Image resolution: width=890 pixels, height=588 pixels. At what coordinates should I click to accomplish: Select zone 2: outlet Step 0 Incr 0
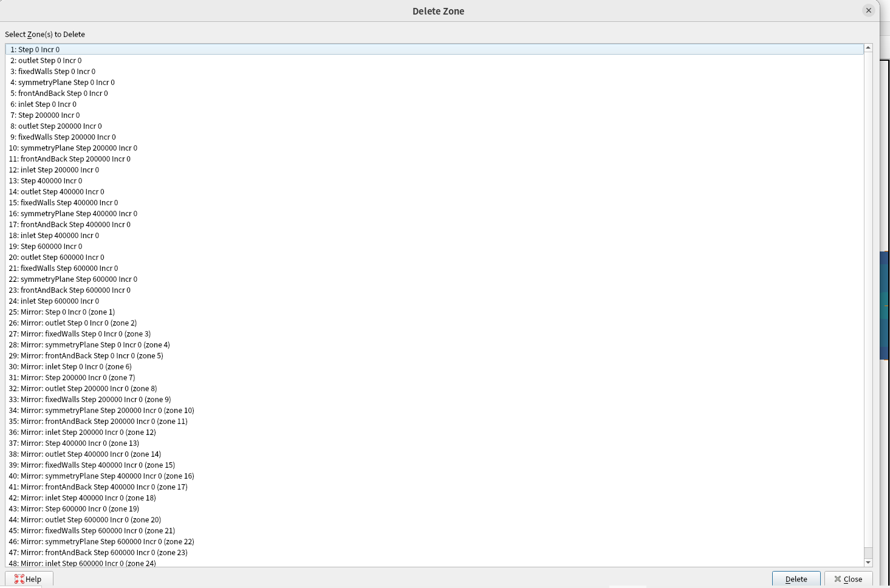coord(46,61)
